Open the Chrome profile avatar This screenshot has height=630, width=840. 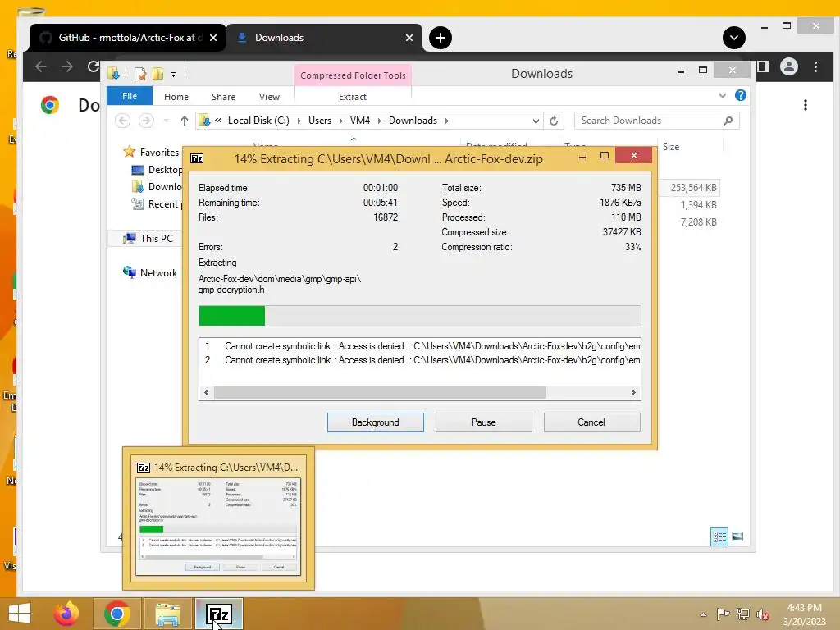click(x=788, y=66)
